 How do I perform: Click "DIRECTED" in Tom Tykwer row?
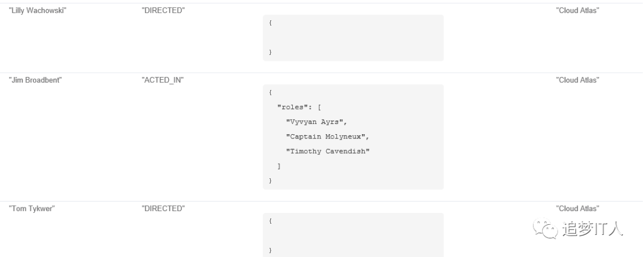163,209
